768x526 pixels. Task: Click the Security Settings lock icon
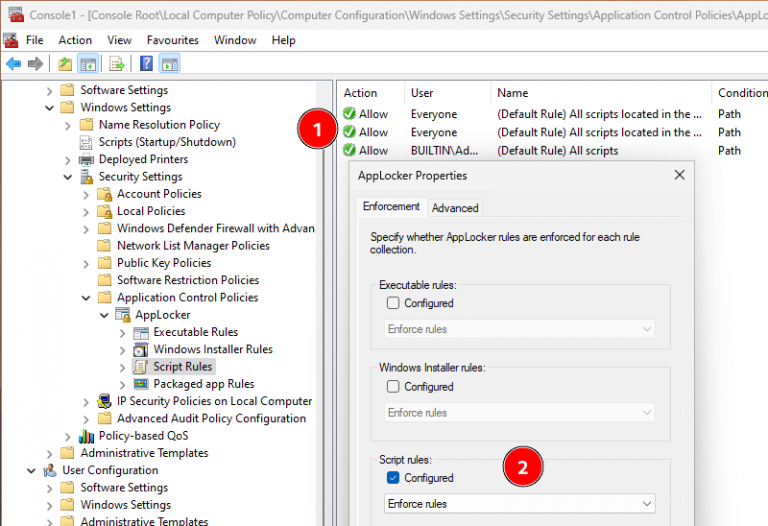pos(86,177)
